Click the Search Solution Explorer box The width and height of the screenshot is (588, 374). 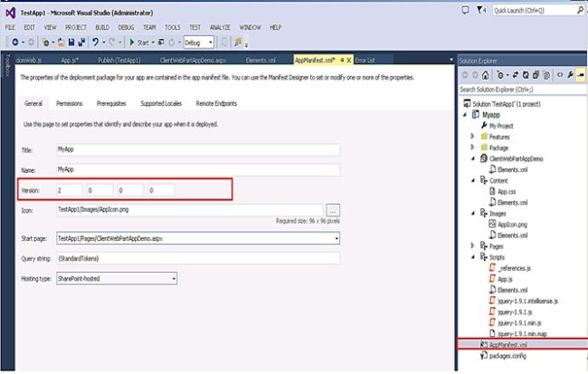click(523, 90)
